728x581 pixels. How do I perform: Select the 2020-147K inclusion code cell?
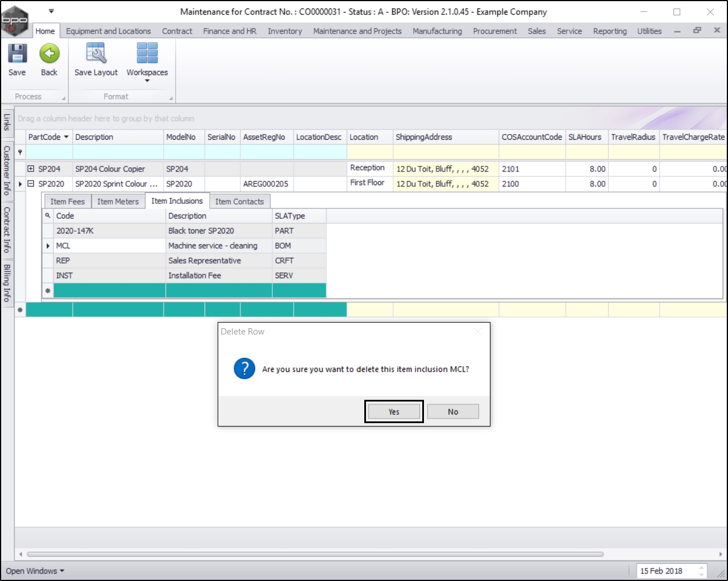(110, 231)
